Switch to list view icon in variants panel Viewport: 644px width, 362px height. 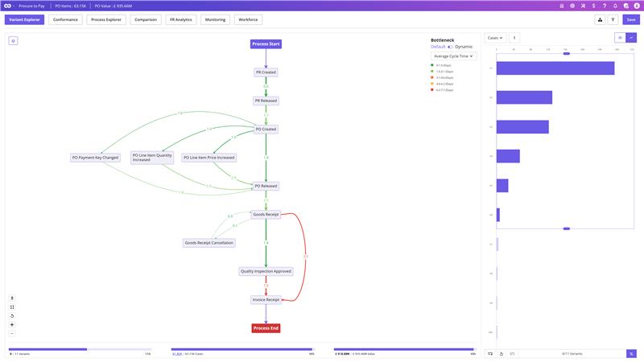pyautogui.click(x=620, y=38)
